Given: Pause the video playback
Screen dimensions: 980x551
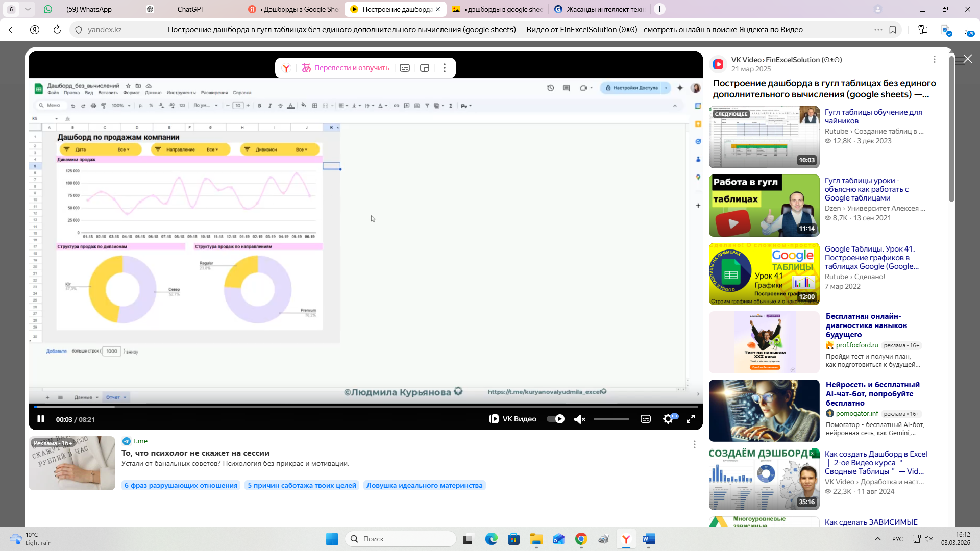Looking at the screenshot, I should tap(41, 419).
